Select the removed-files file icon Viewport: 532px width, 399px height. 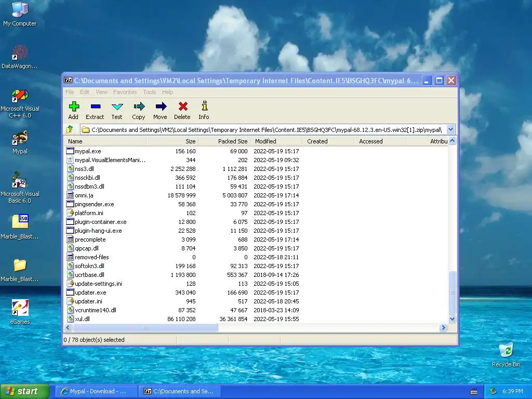tap(70, 257)
